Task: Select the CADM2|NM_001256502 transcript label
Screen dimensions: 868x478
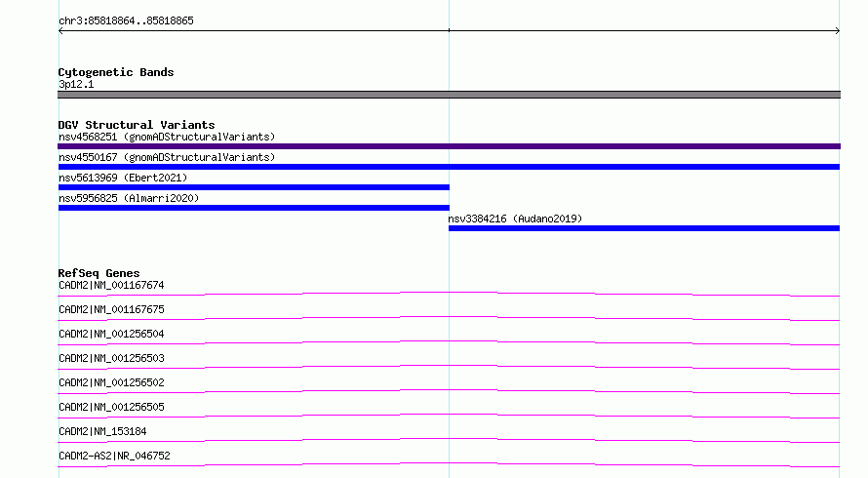Action: (111, 382)
